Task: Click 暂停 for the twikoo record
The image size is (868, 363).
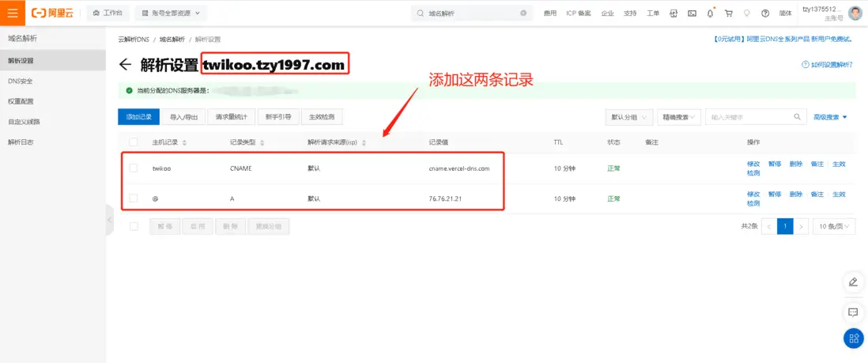Action: pyautogui.click(x=775, y=164)
